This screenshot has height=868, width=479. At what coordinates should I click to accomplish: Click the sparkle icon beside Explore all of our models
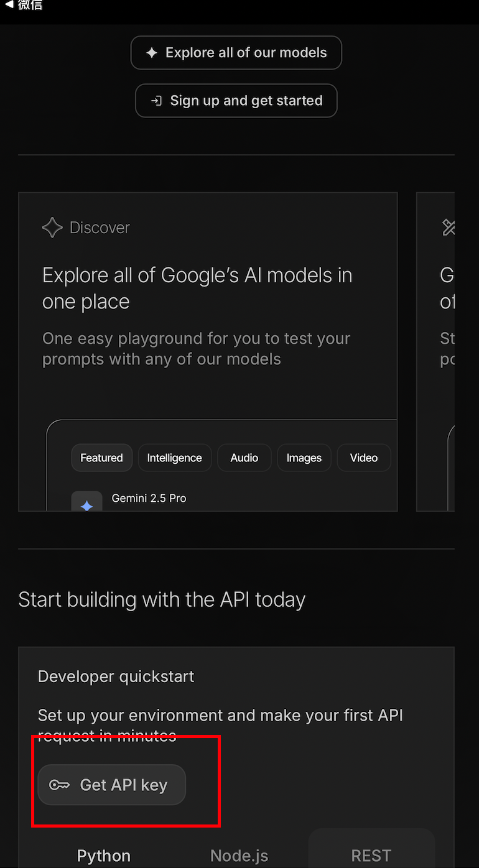click(x=152, y=53)
